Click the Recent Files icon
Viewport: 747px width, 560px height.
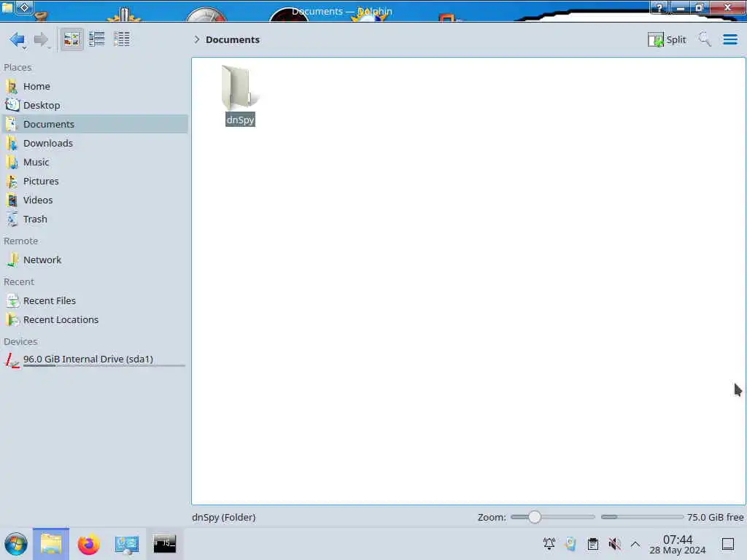click(12, 300)
